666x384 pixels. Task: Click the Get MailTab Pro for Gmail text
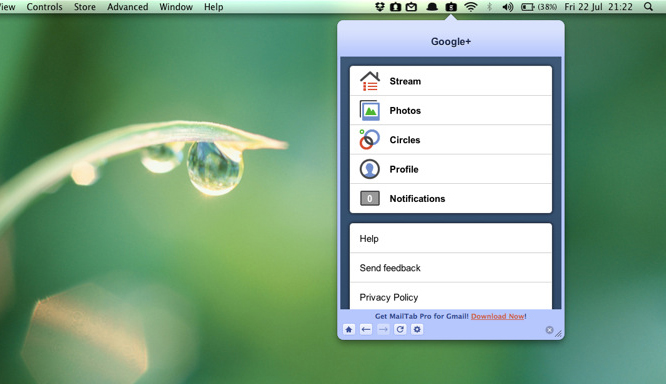coord(422,316)
